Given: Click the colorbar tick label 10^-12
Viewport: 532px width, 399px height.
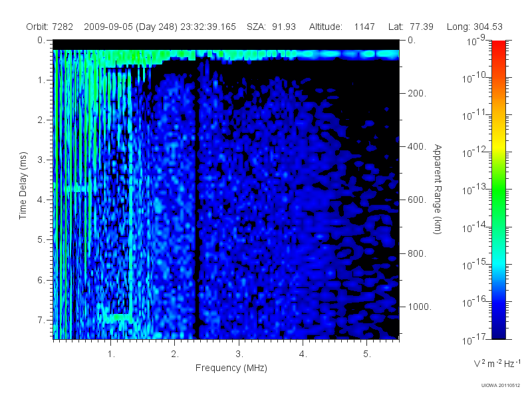Looking at the screenshot, I should pyautogui.click(x=475, y=152).
